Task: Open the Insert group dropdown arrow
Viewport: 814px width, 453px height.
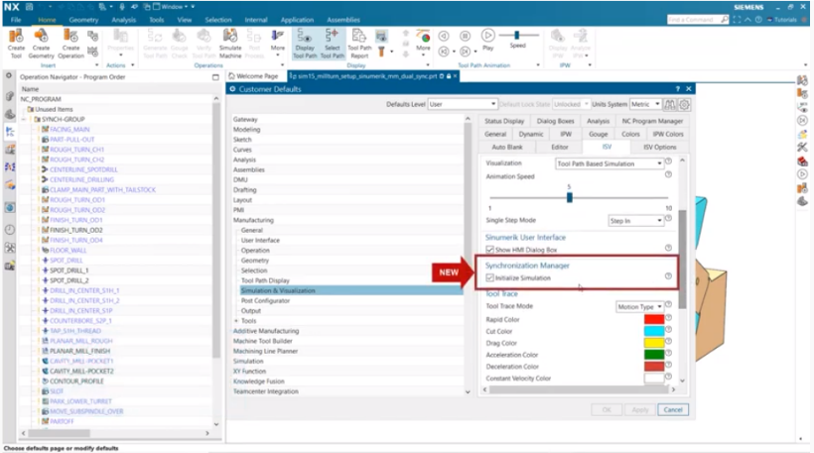Action: click(x=97, y=65)
